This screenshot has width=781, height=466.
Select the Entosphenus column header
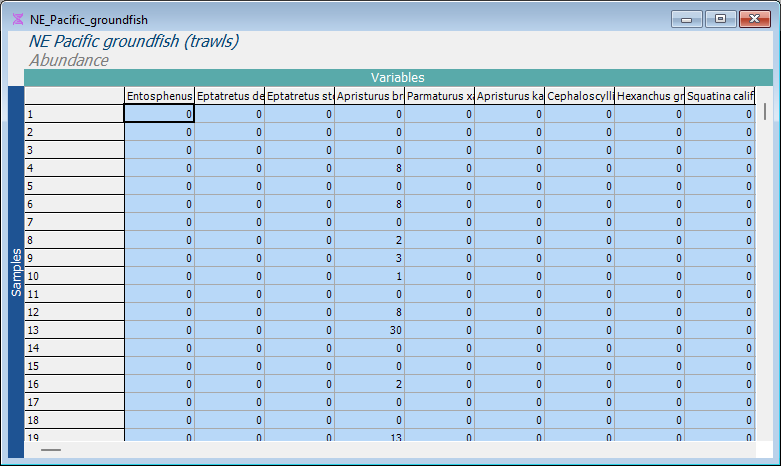[x=159, y=96]
